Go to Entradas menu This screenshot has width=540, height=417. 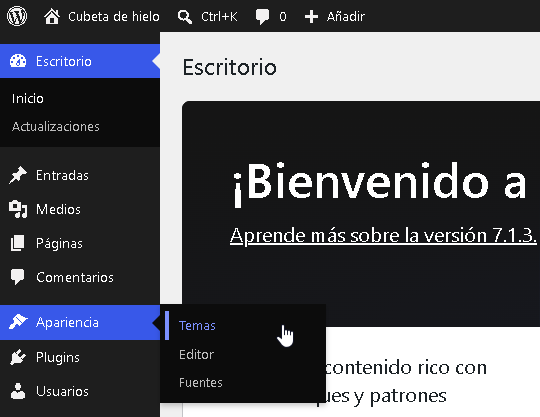(x=80, y=175)
